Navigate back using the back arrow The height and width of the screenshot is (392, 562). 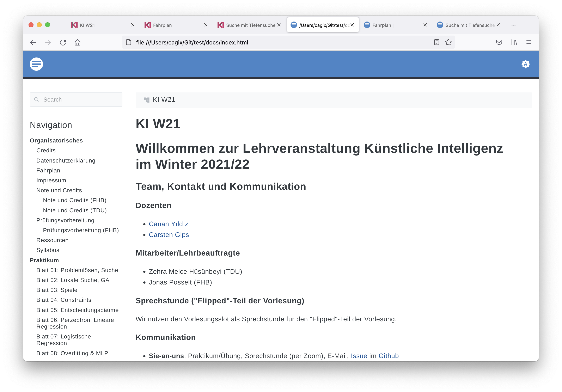(x=33, y=42)
